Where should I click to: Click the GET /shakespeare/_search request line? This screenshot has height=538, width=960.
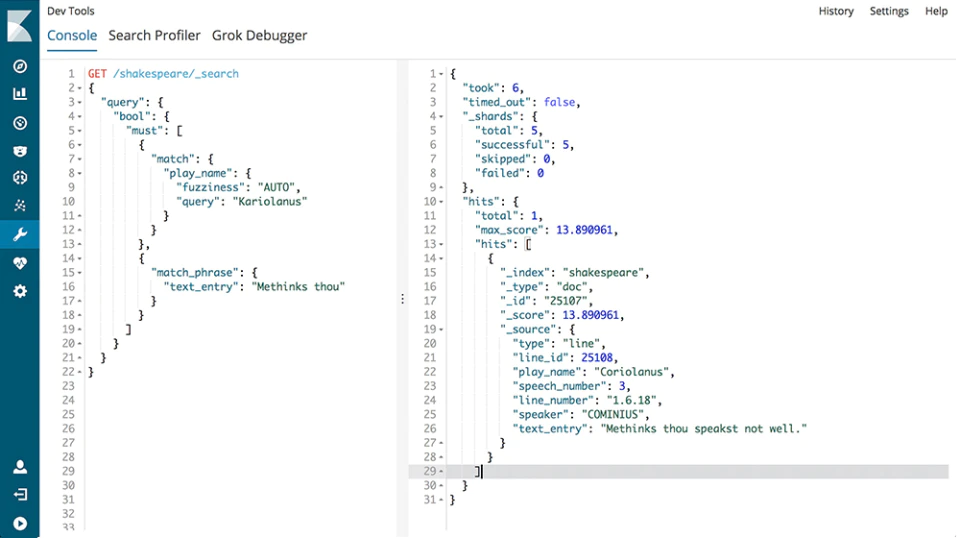click(163, 73)
